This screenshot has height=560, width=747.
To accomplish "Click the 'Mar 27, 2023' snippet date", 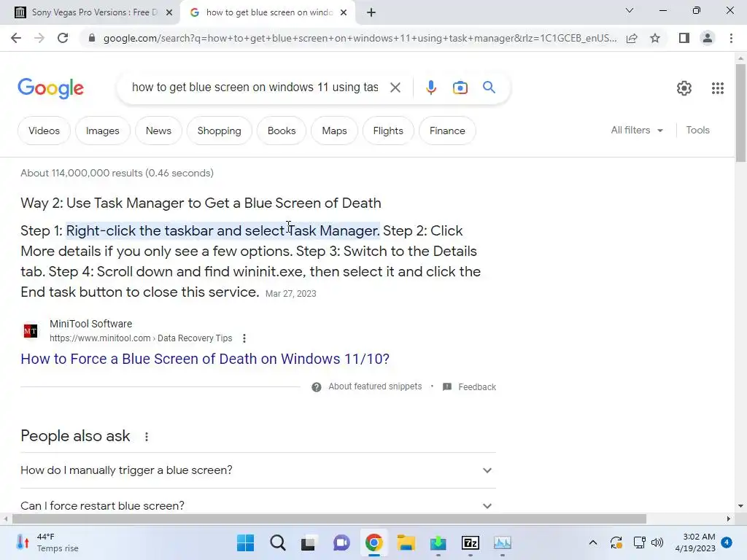I will [x=290, y=294].
